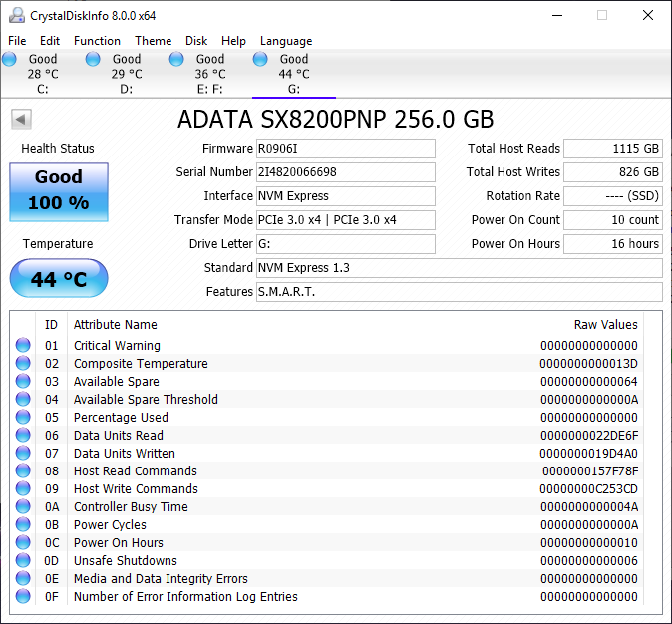
Task: Click the Good 100 % health status button
Action: pos(59,192)
